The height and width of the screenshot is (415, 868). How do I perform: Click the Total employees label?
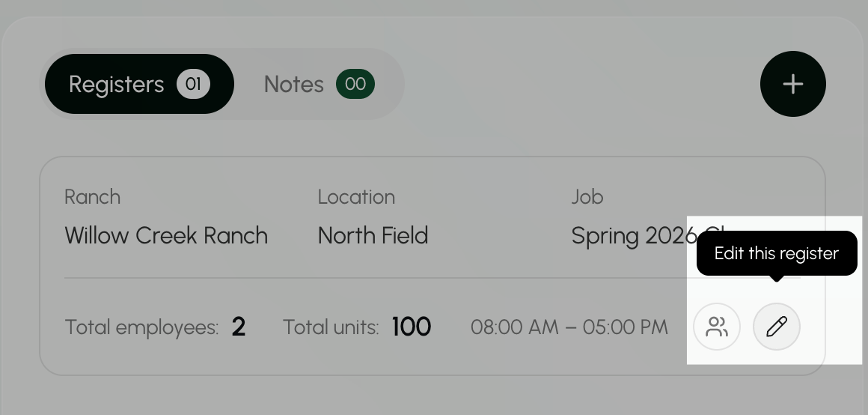pos(141,327)
